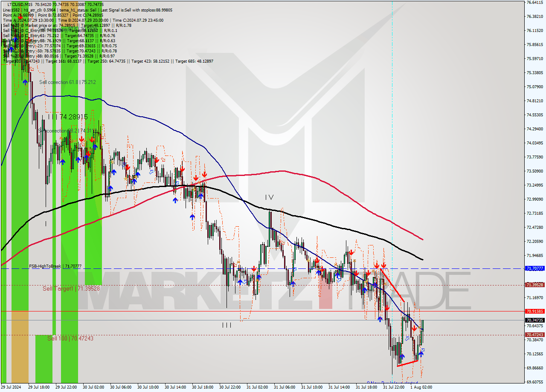546x392 pixels.
Task: Click the '31 Jul 10:00' time label
Action: click(x=312, y=387)
